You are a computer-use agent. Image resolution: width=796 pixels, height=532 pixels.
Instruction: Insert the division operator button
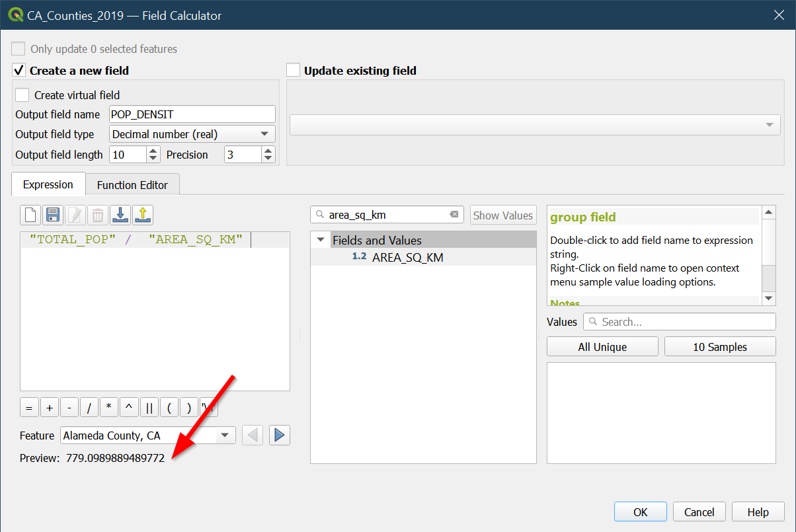coord(89,408)
